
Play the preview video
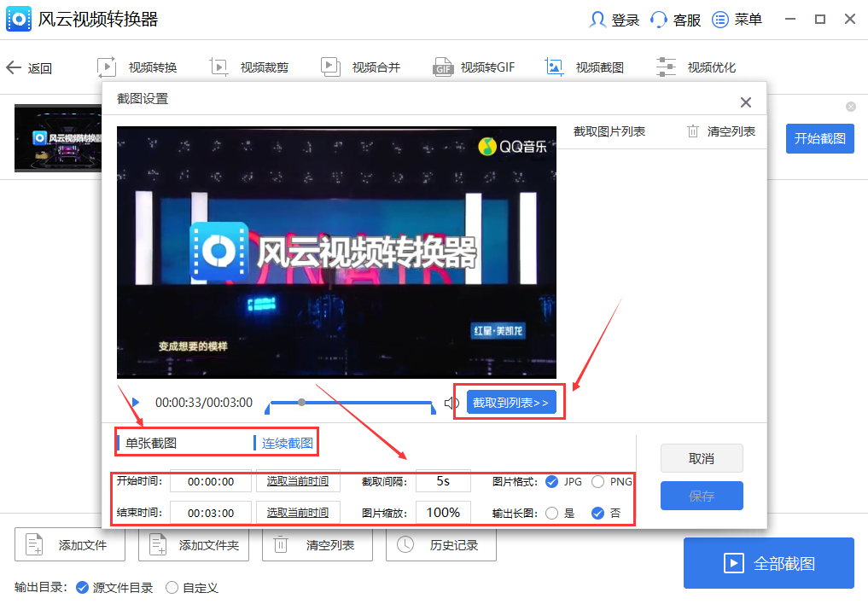click(136, 403)
